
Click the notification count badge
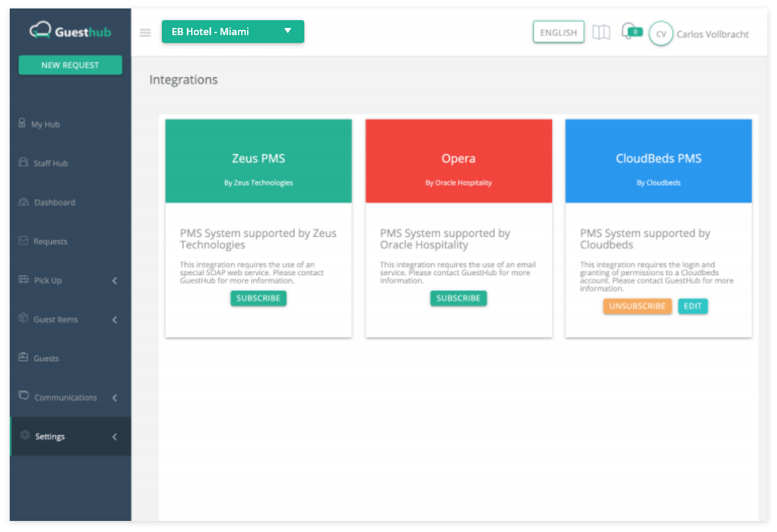(635, 32)
